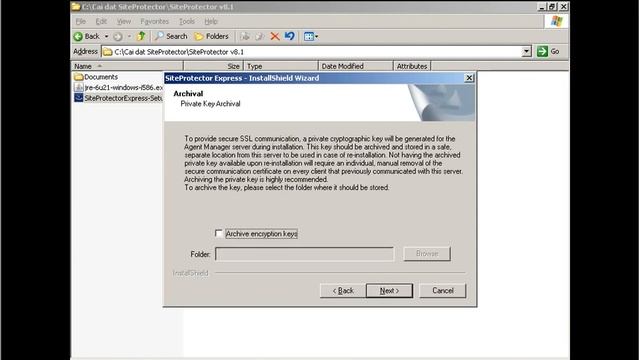Image resolution: width=640 pixels, height=360 pixels.
Task: Open the Views toolbar dropdown
Action: point(311,37)
